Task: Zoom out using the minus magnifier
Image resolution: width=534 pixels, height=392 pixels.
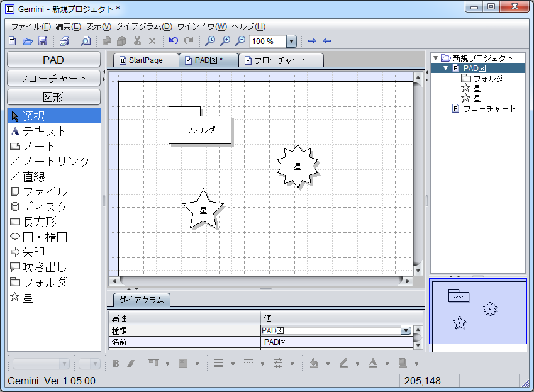Action: coord(240,41)
